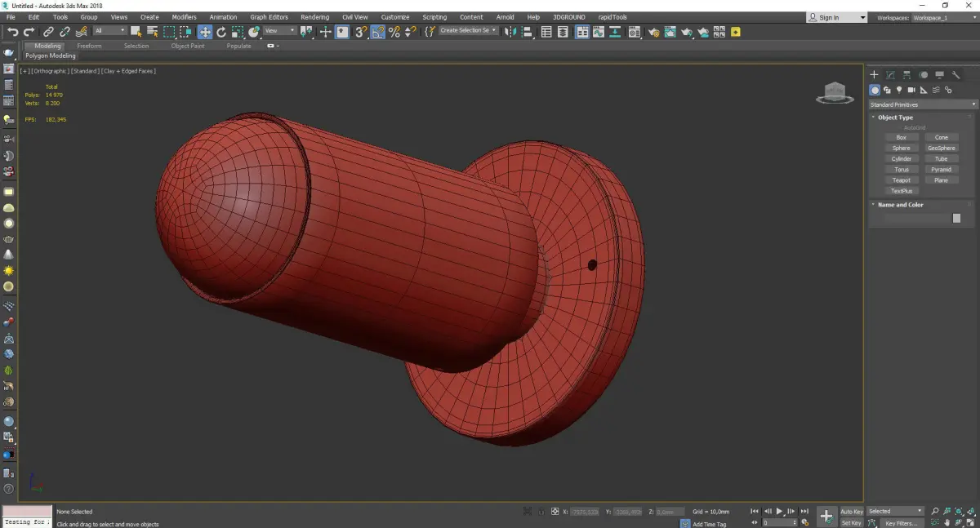Image resolution: width=980 pixels, height=528 pixels.
Task: Select the Select and Move tool
Action: (x=204, y=32)
